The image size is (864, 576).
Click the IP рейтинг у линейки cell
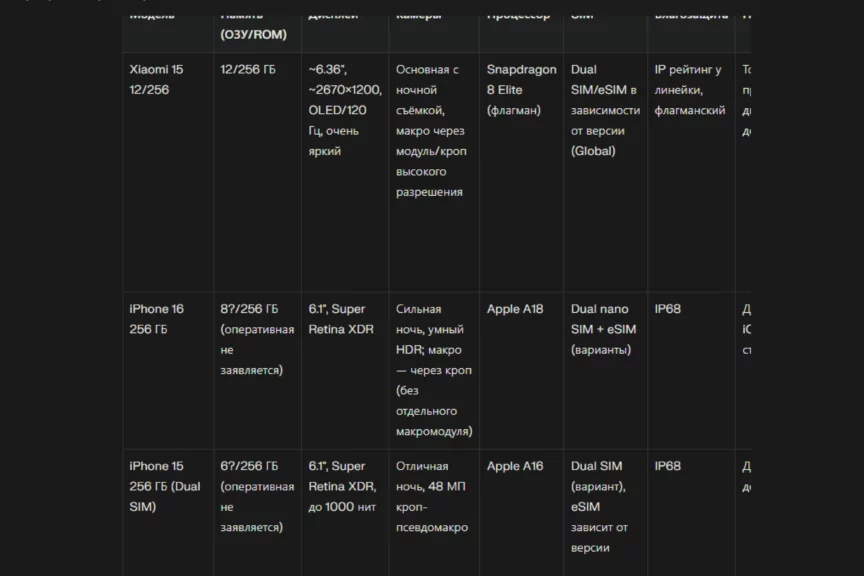coord(690,90)
